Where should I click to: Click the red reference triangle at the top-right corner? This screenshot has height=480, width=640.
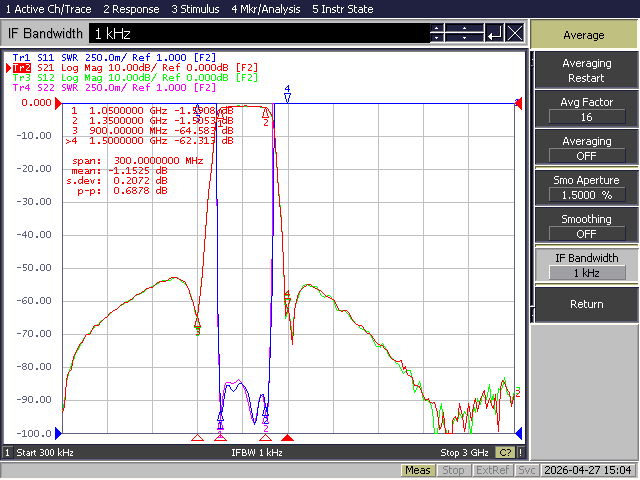(518, 103)
